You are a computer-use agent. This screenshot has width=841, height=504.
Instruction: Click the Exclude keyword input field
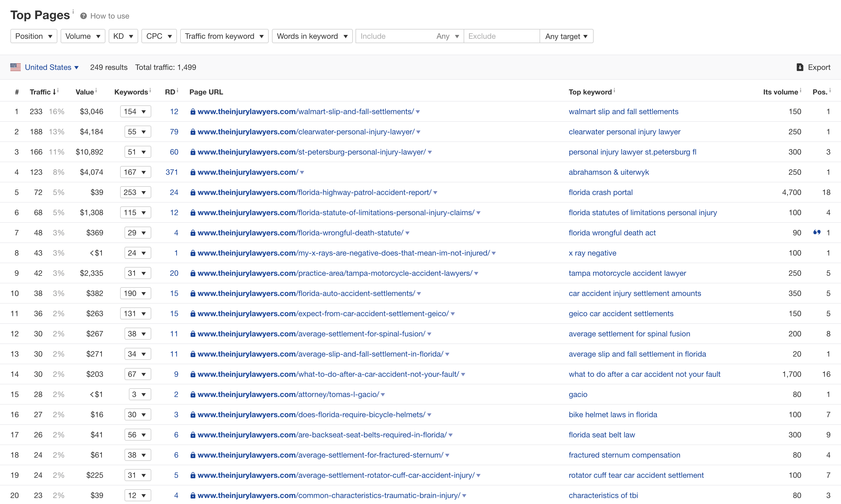[x=502, y=36]
